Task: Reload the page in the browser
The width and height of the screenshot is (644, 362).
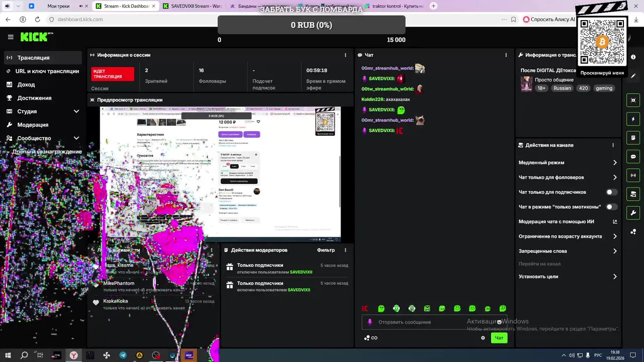Action: tap(37, 19)
